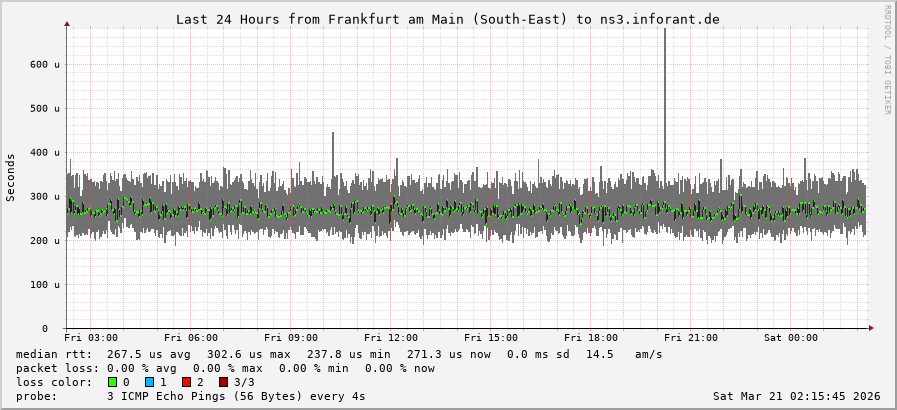Click the 300 u y-axis tick label
The height and width of the screenshot is (410, 897).
[44, 197]
